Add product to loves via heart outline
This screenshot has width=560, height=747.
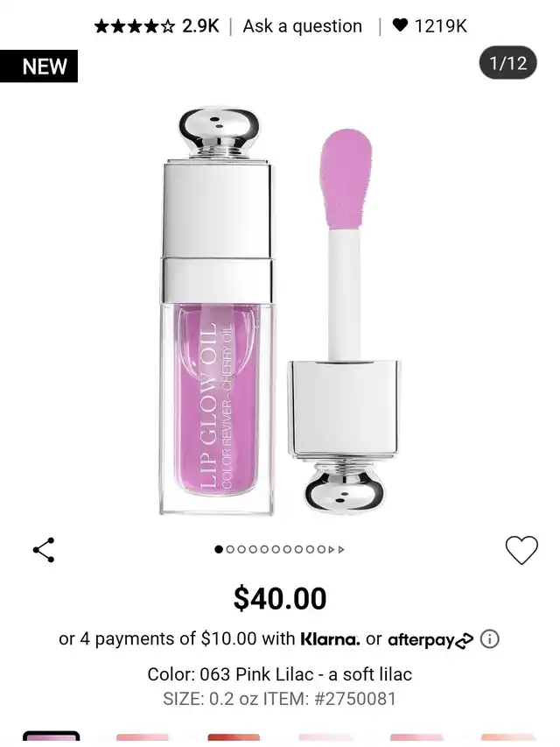point(521,550)
